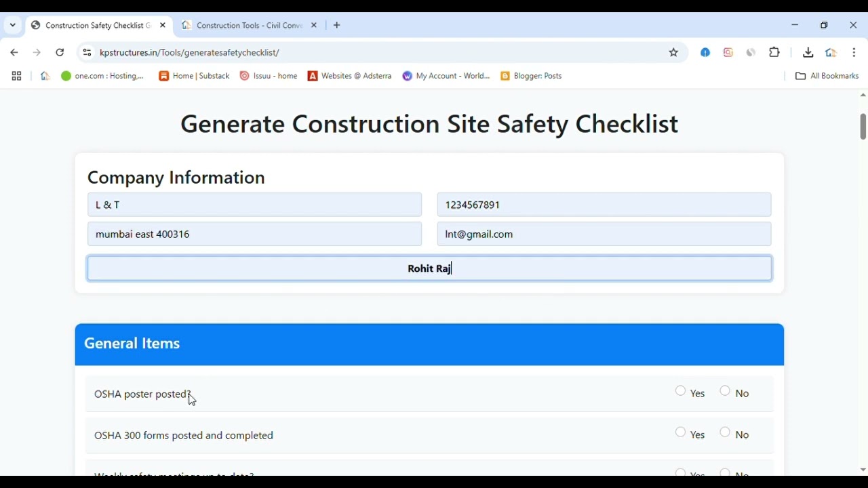
Task: Click 'OSHA 300 forms posted and completed' text
Action: [x=184, y=436]
